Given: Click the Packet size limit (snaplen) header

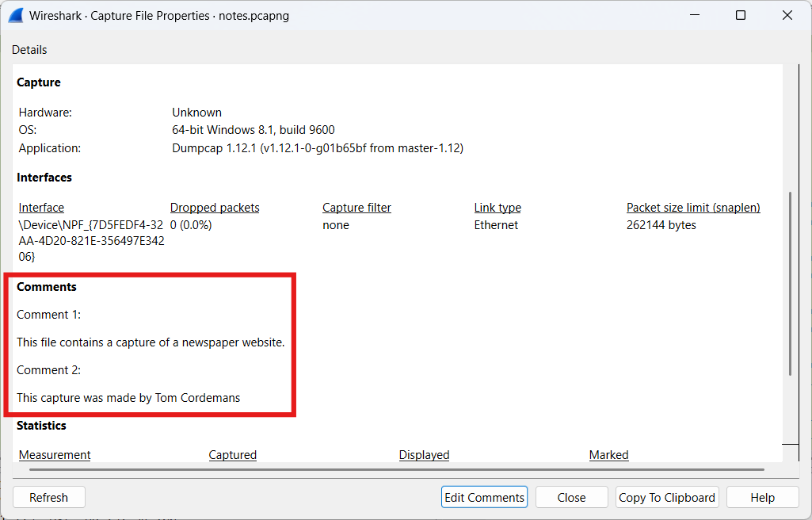Looking at the screenshot, I should point(693,208).
